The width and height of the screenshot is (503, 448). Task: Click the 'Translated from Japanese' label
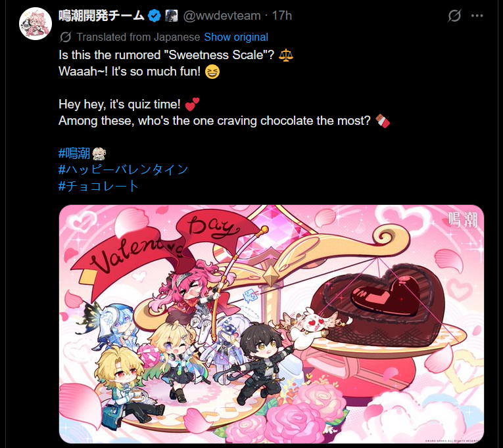(138, 37)
